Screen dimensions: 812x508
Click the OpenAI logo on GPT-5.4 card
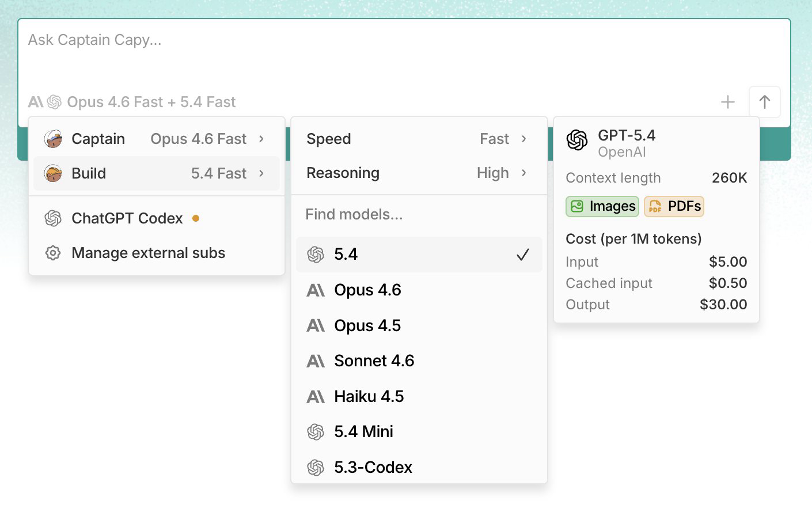(578, 140)
